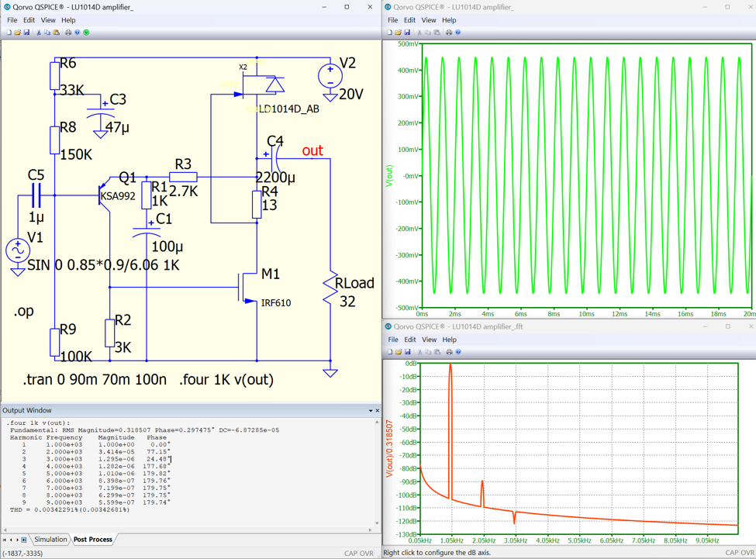The width and height of the screenshot is (756, 559).
Task: Click Open folder icon in waveform window
Action: [399, 33]
